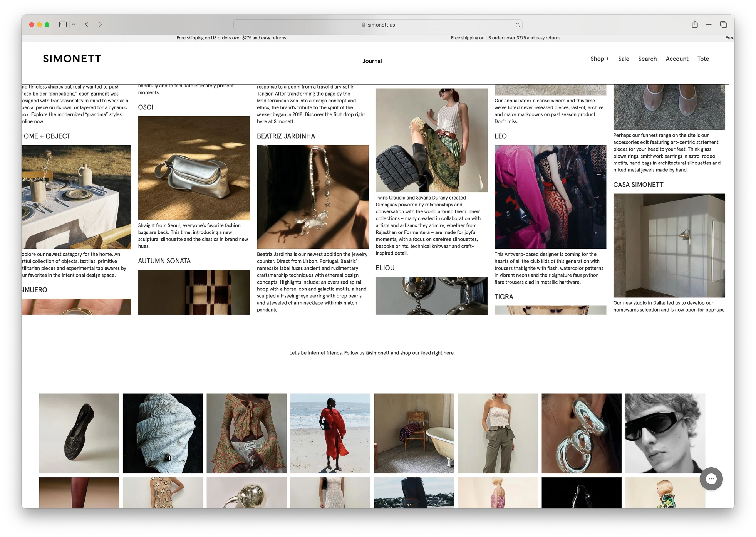Toggle the Safari sidebar icon
Image resolution: width=756 pixels, height=537 pixels.
point(63,25)
